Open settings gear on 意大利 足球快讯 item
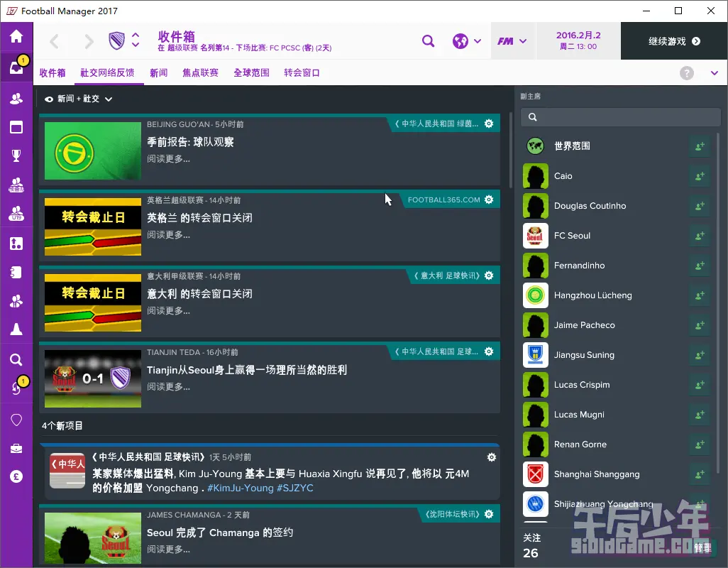The height and width of the screenshot is (568, 728). point(489,275)
